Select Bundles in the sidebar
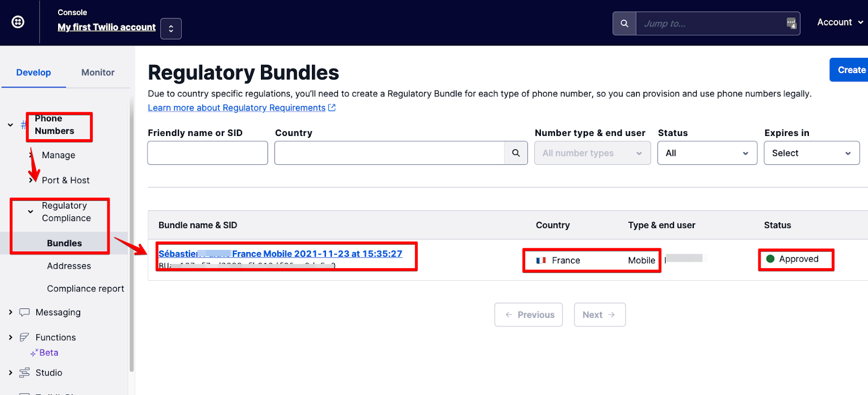 click(x=65, y=243)
